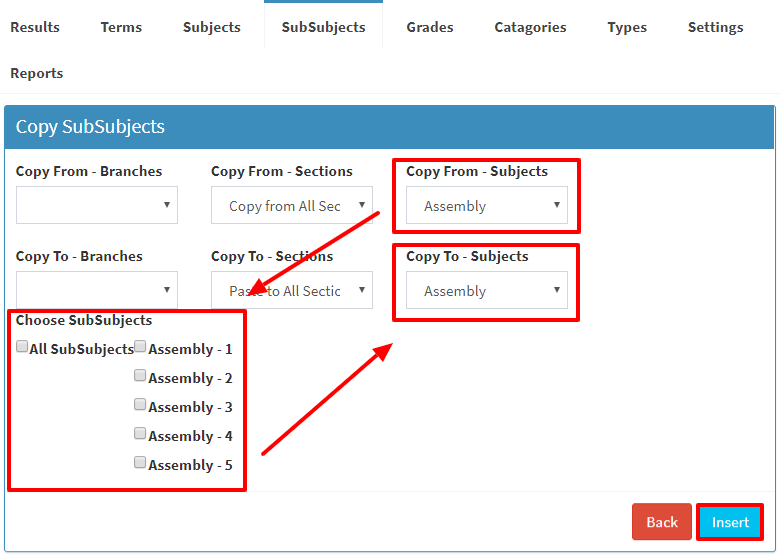This screenshot has width=781, height=557.
Task: Go to the Subjects tab
Action: coord(212,27)
